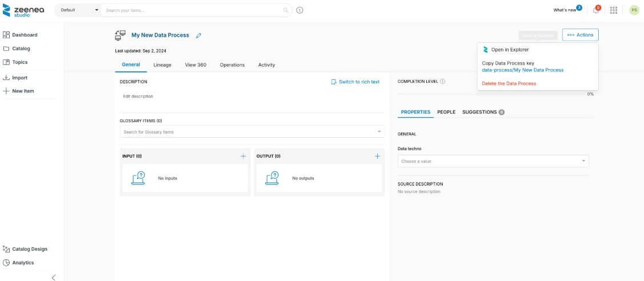
Task: Open the apps grid launcher icon
Action: 614,10
